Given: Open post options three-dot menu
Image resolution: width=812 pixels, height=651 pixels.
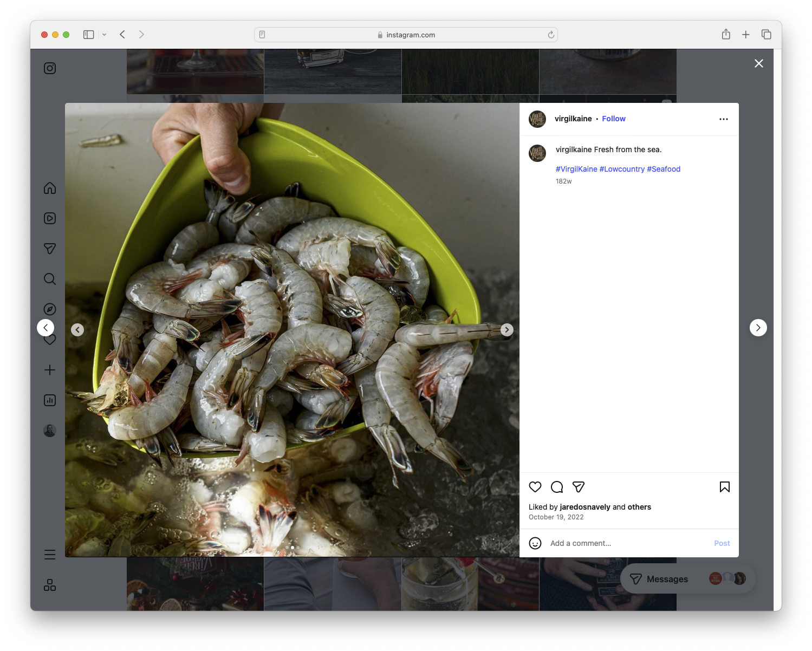Looking at the screenshot, I should click(x=724, y=119).
